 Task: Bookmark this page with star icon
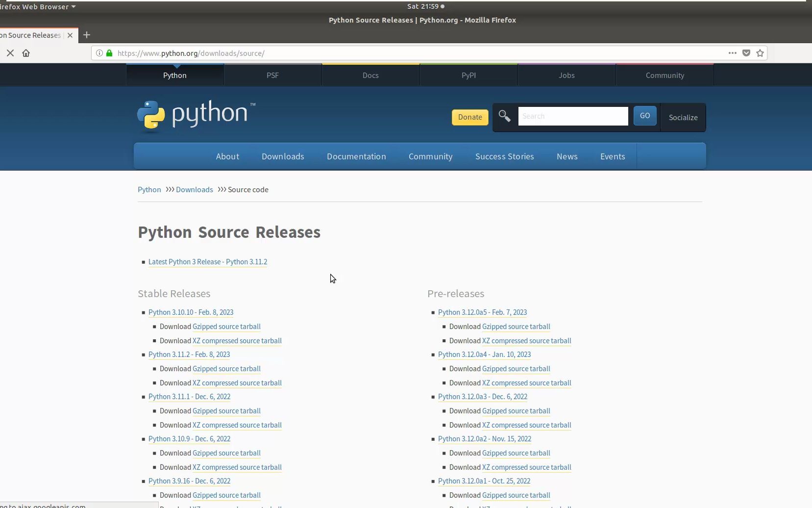tap(760, 53)
